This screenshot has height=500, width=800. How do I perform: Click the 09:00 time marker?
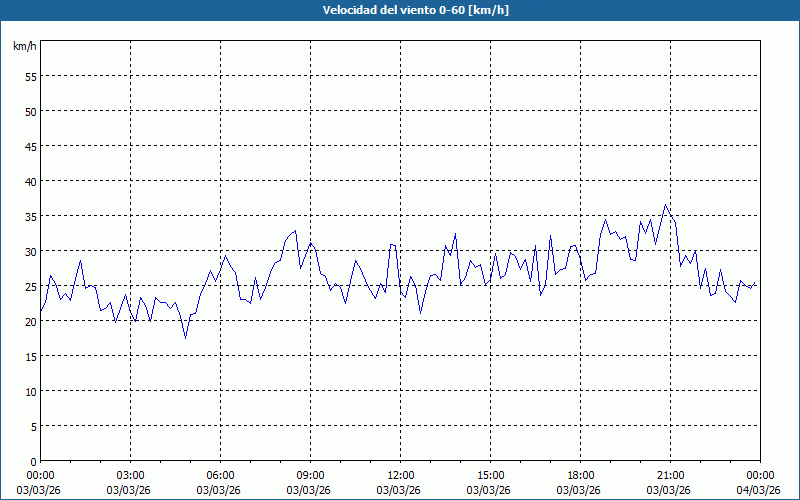click(x=311, y=475)
